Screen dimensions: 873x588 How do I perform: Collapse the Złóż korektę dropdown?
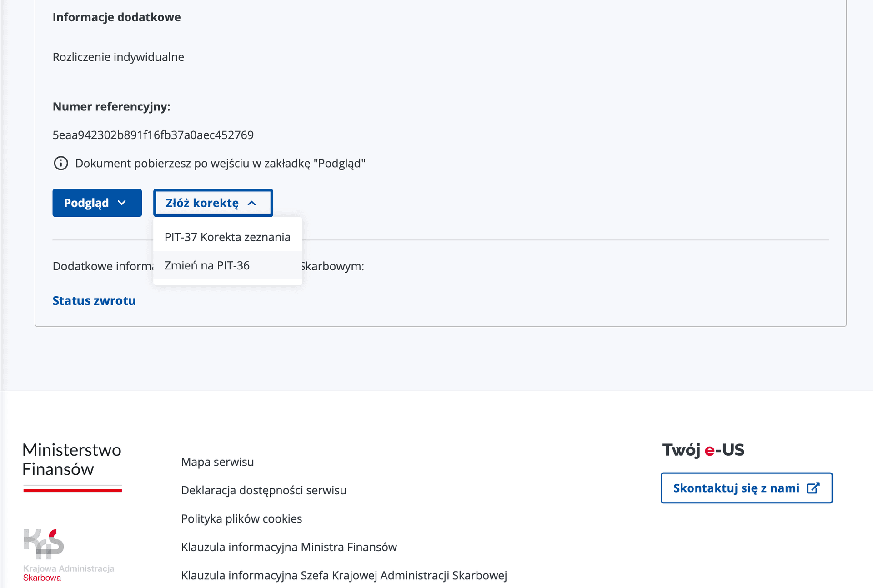pos(213,203)
